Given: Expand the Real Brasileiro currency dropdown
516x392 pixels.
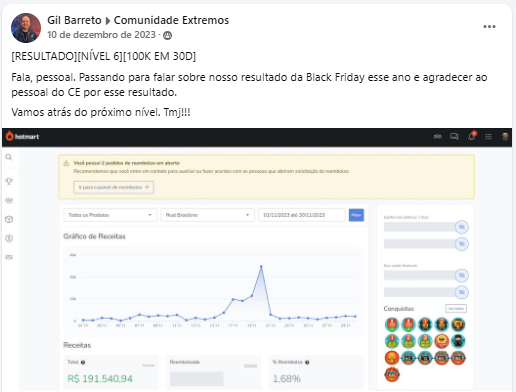Looking at the screenshot, I should (x=207, y=215).
